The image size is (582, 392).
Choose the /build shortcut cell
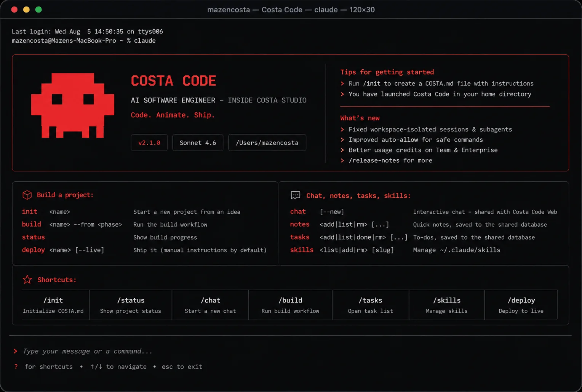[x=290, y=305]
